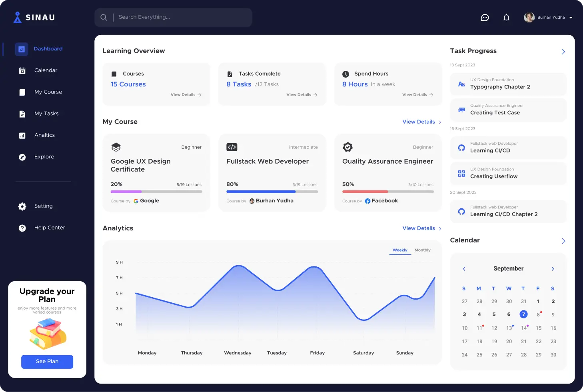Image resolution: width=583 pixels, height=392 pixels.
Task: Open the chat messages icon
Action: (x=485, y=18)
